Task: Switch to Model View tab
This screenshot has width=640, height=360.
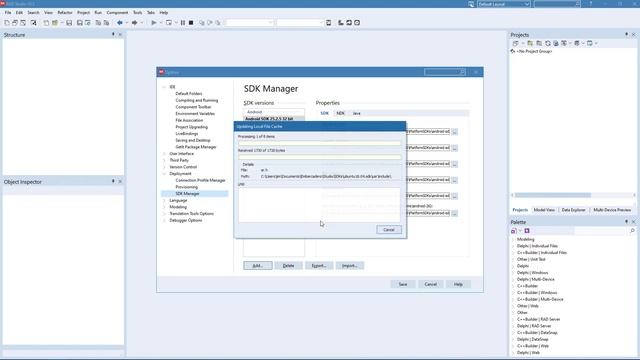Action: (544, 210)
